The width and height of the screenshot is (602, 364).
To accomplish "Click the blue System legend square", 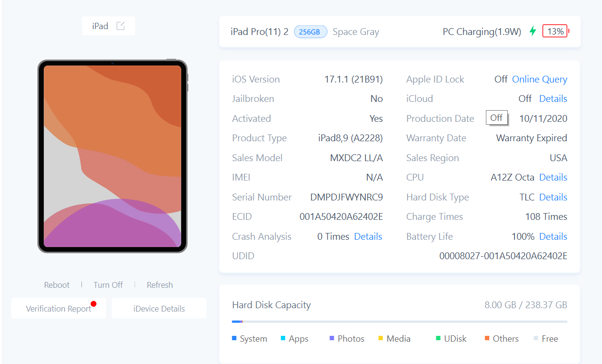I will (x=234, y=338).
